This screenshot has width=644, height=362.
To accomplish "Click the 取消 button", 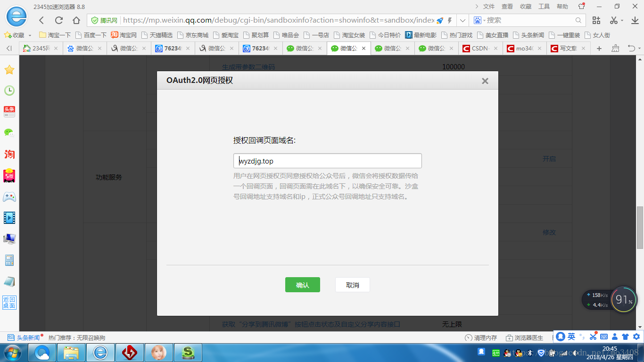I will point(353,285).
